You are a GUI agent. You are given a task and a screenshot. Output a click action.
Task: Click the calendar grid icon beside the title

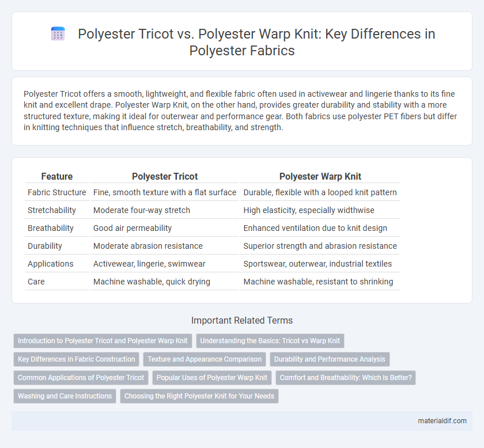(58, 33)
